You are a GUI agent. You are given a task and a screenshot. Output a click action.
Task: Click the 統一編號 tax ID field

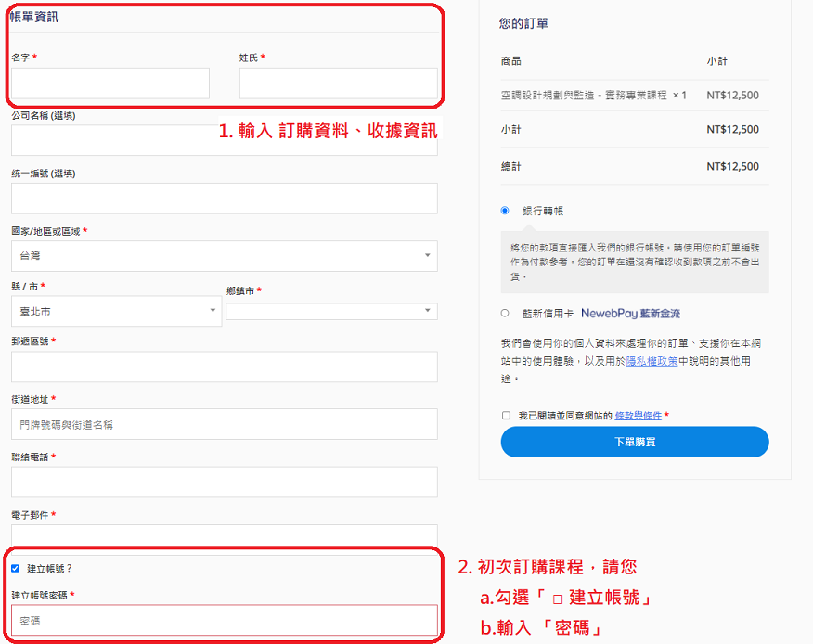click(x=224, y=199)
